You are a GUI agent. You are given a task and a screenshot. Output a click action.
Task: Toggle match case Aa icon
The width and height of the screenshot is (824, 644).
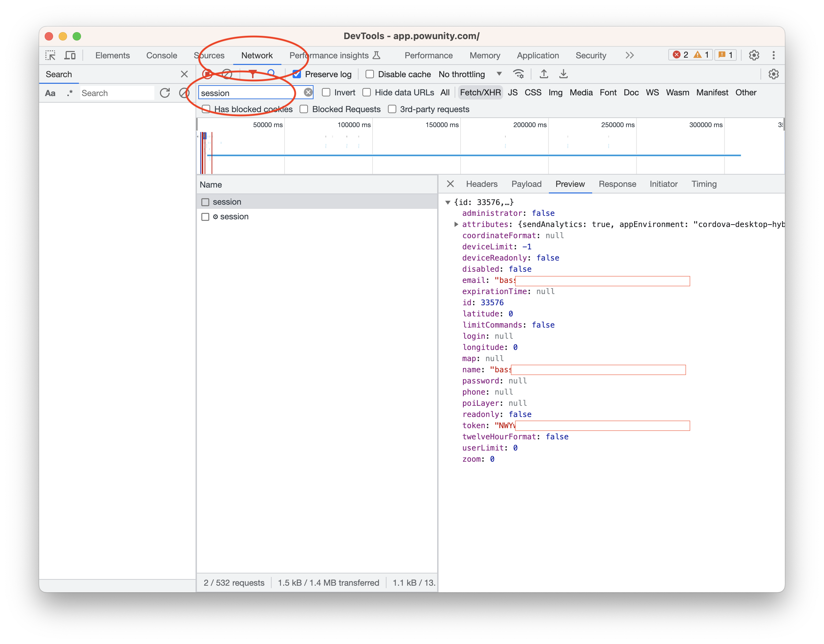pos(50,93)
